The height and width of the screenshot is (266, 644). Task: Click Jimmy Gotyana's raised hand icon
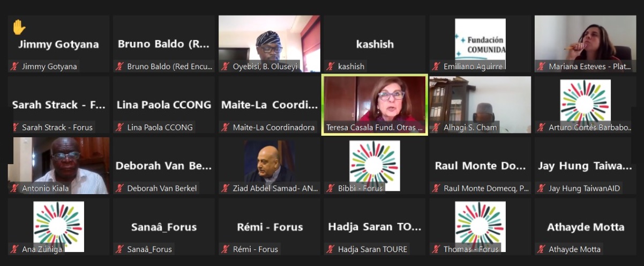[19, 26]
